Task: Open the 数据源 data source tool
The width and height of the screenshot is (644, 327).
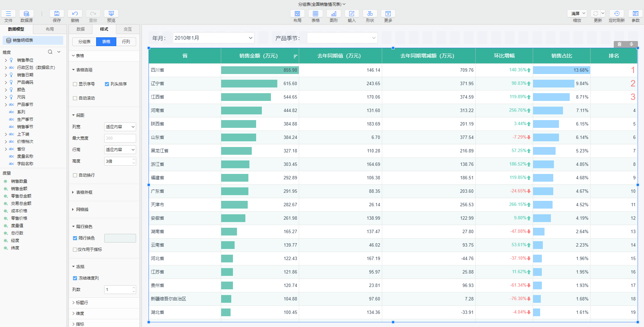Action: click(27, 13)
